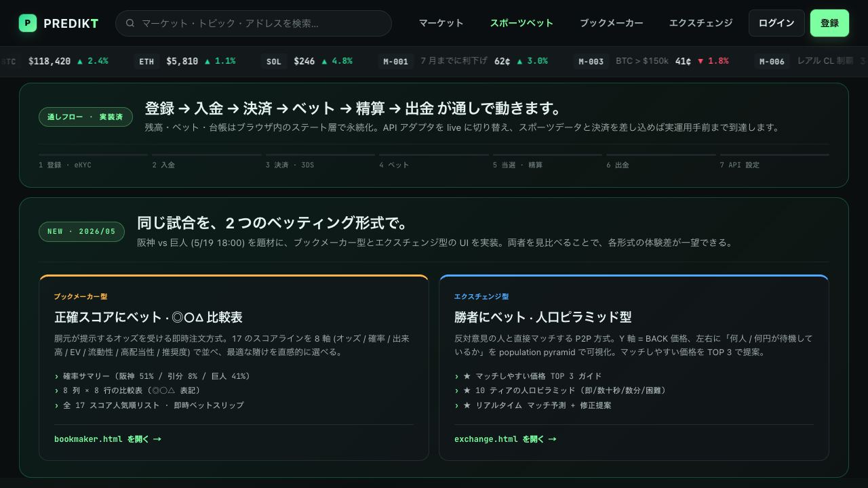Click the PREDIKT logo icon
The height and width of the screenshot is (488, 868).
coord(28,23)
